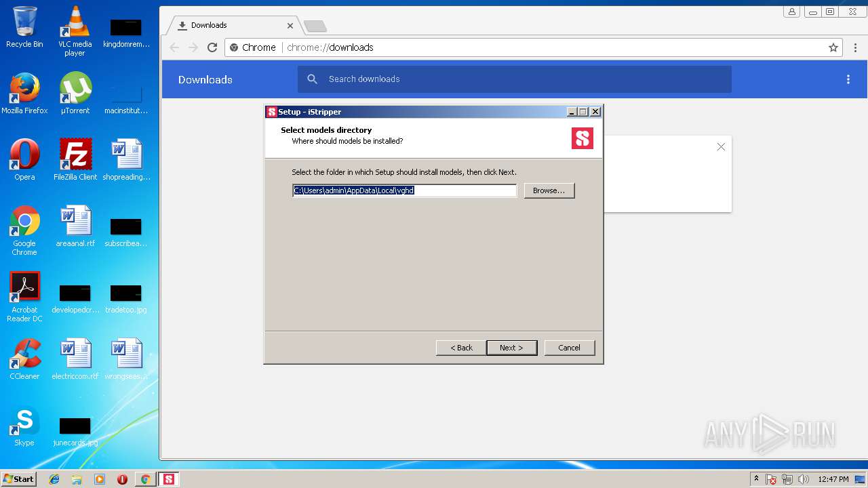Bookmark this page with the star icon
This screenshot has width=868, height=488.
pyautogui.click(x=833, y=47)
